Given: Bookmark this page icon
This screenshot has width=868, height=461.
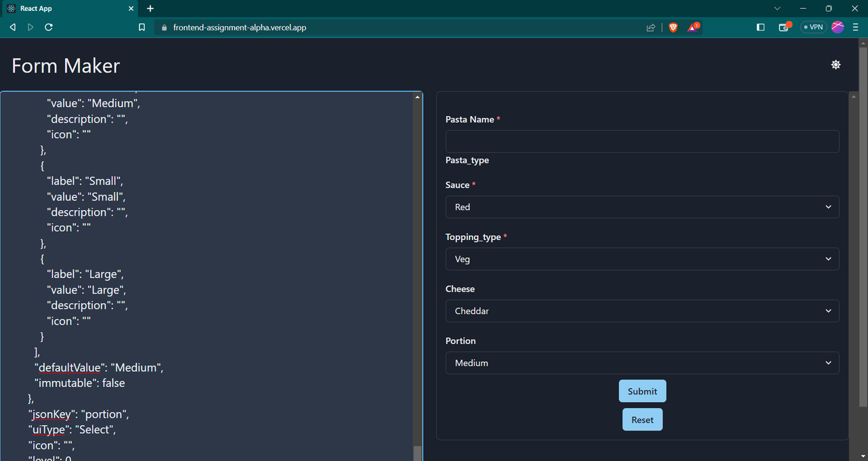Looking at the screenshot, I should point(142,28).
